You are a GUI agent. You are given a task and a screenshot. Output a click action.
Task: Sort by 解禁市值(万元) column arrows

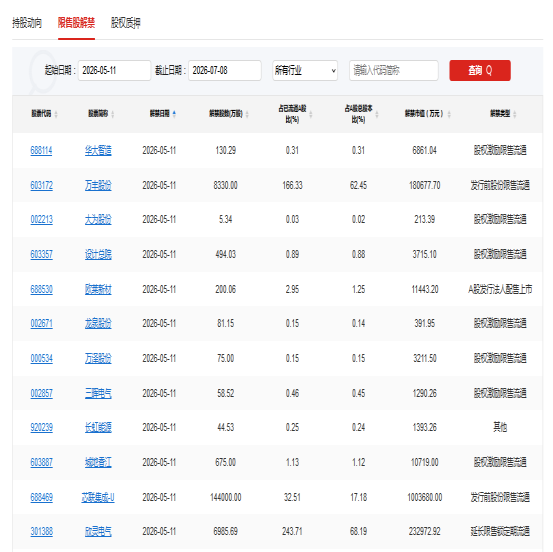449,114
